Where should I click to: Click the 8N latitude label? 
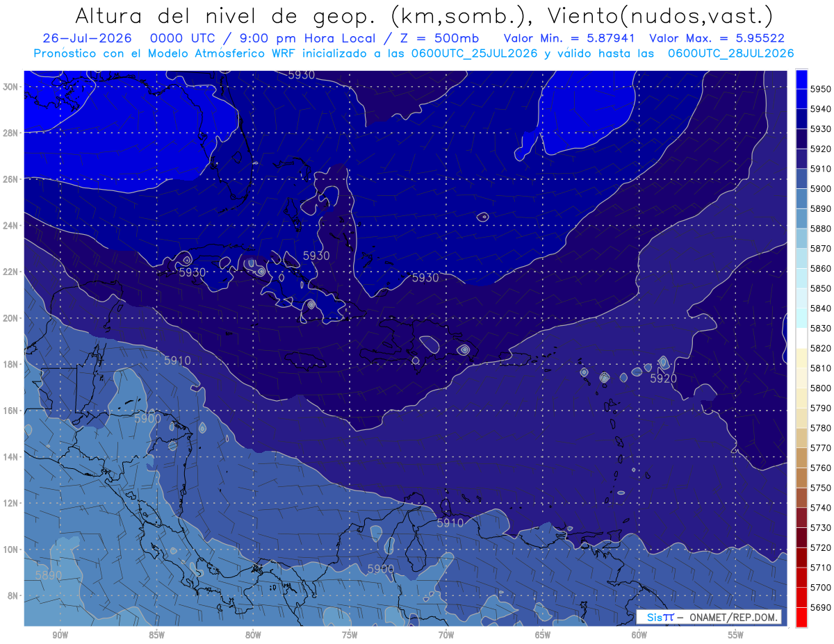click(x=14, y=595)
